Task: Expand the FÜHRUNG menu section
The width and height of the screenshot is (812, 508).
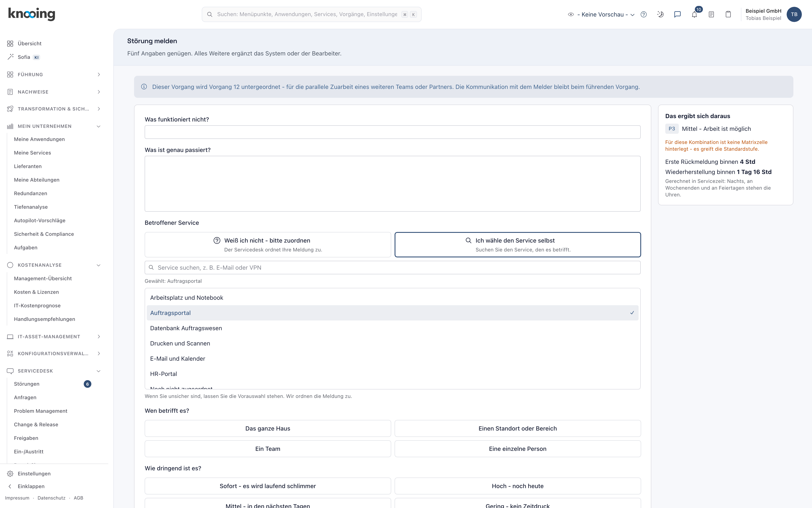Action: pyautogui.click(x=54, y=75)
